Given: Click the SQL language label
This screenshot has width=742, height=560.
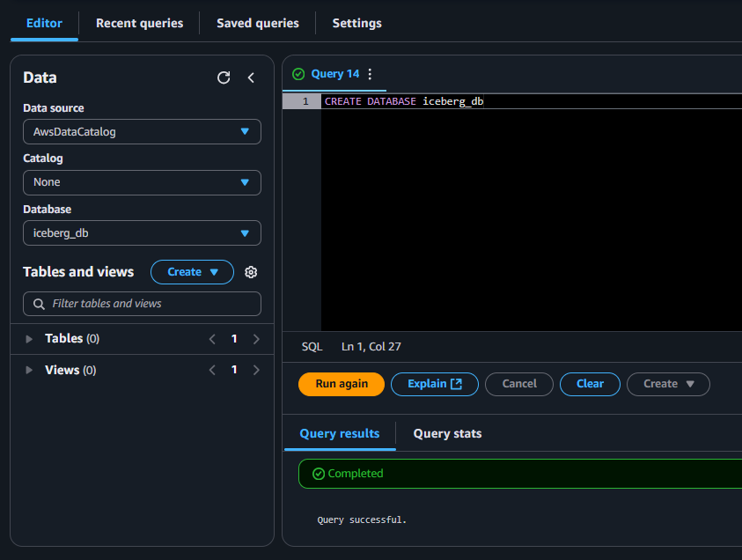Looking at the screenshot, I should (x=312, y=347).
